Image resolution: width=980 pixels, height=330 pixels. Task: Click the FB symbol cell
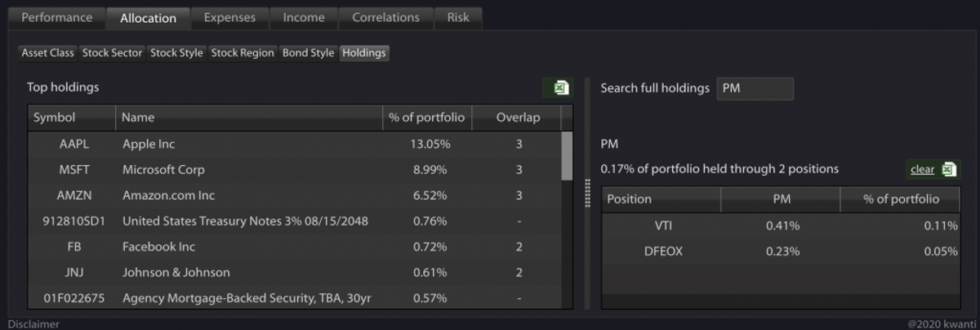74,247
